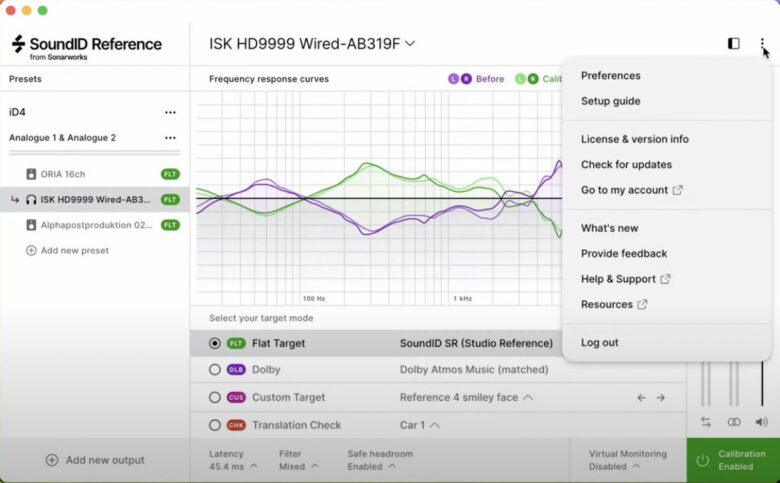The height and width of the screenshot is (483, 780).
Task: Expand the Safe headroom Enabled setting
Action: (x=380, y=460)
